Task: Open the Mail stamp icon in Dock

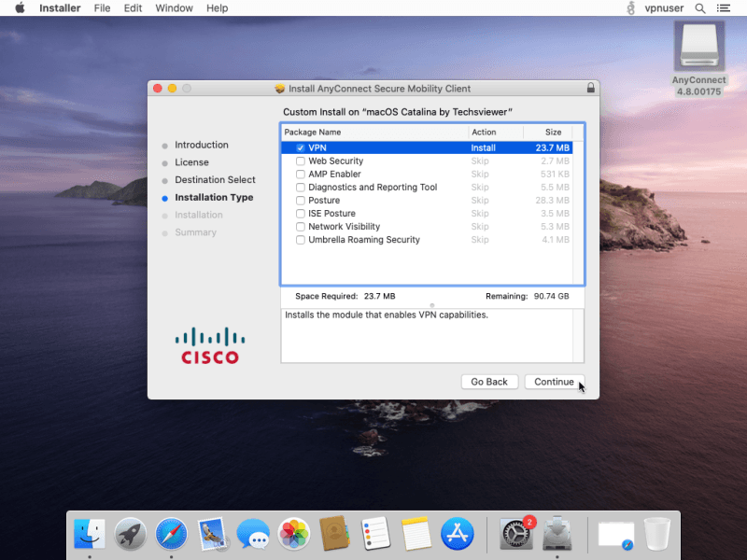Action: 212,533
